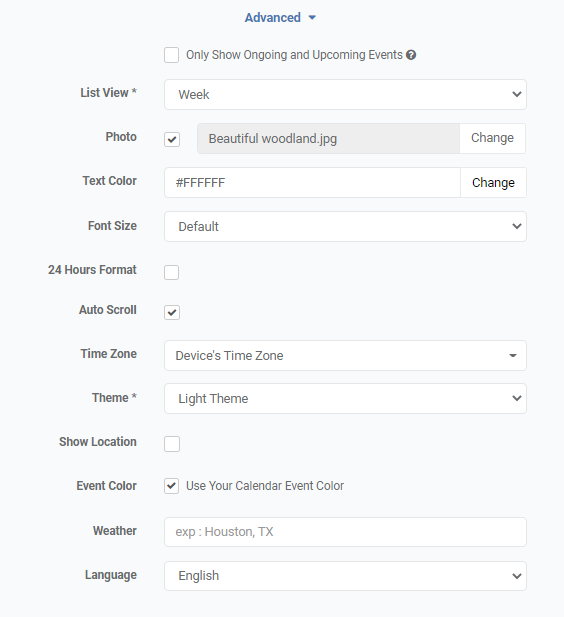This screenshot has width=564, height=617.
Task: Open the Device's Time Zone selector
Action: pyautogui.click(x=345, y=355)
